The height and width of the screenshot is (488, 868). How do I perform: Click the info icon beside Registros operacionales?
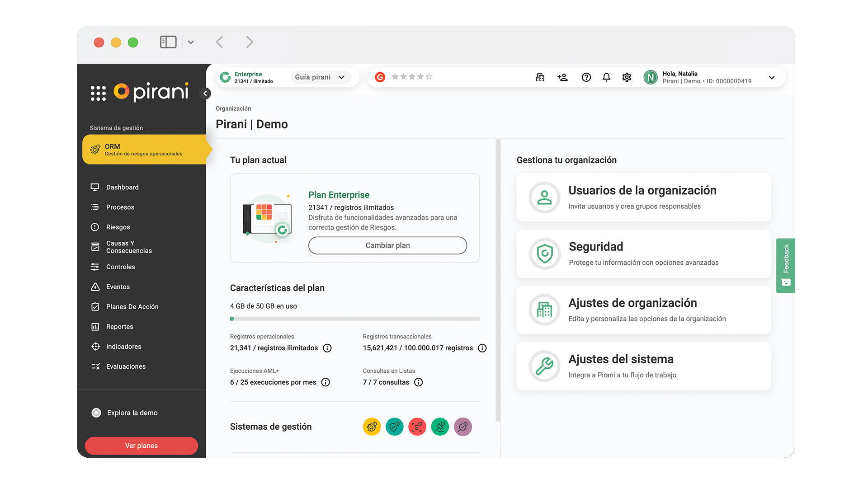(x=327, y=348)
